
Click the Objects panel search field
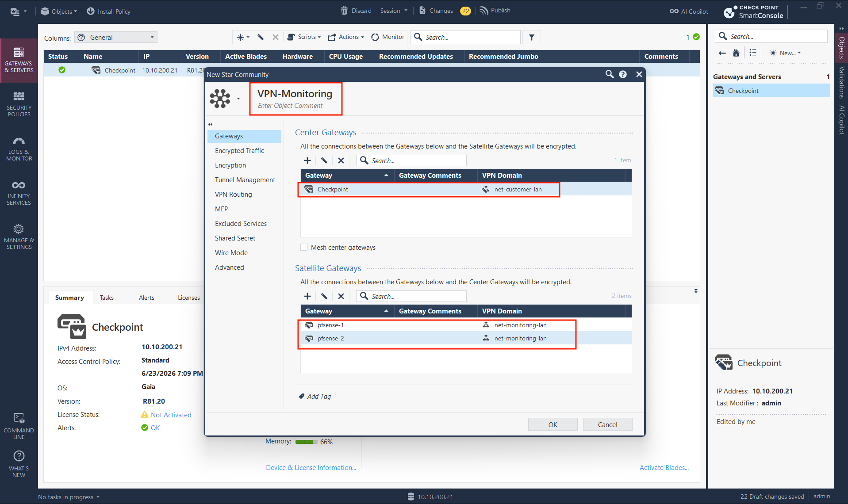[x=771, y=36]
